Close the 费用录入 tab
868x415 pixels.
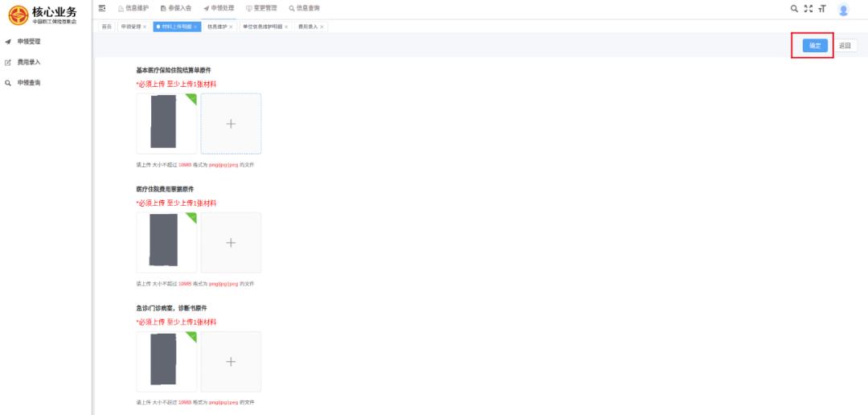click(322, 27)
